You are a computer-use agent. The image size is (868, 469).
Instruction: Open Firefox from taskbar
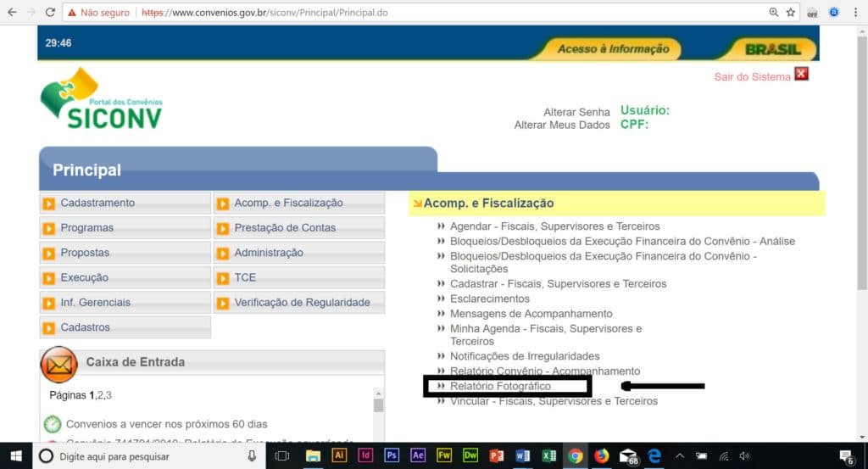(x=601, y=455)
